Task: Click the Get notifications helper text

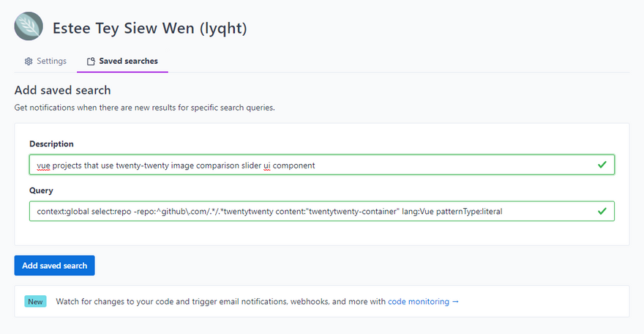Action: click(144, 108)
